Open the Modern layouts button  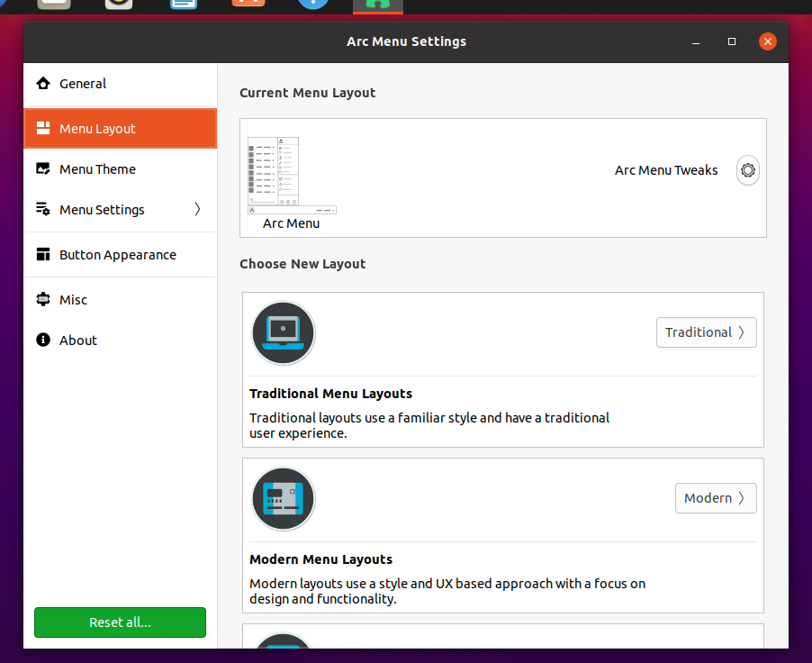point(716,498)
